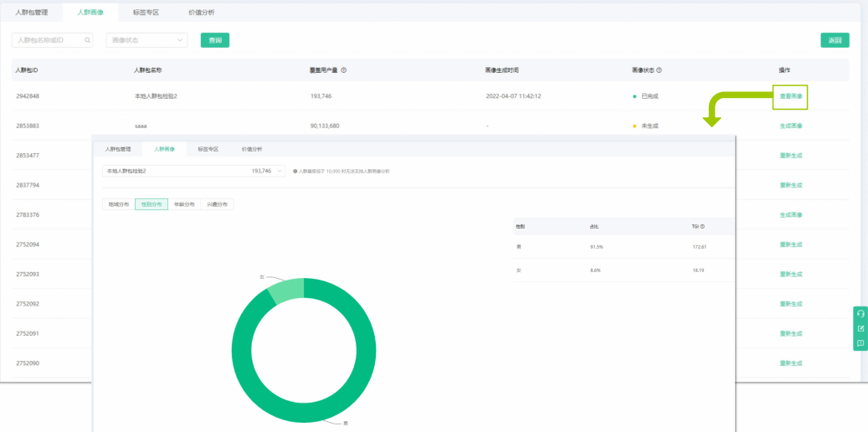This screenshot has width=868, height=432.
Task: Open the 画像状态 filter dropdown
Action: click(146, 40)
